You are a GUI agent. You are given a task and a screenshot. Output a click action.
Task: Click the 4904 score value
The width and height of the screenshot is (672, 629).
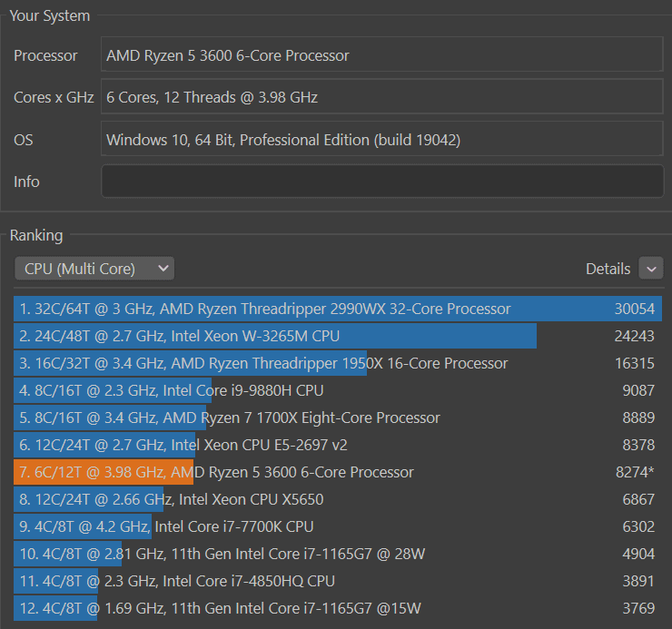click(638, 554)
